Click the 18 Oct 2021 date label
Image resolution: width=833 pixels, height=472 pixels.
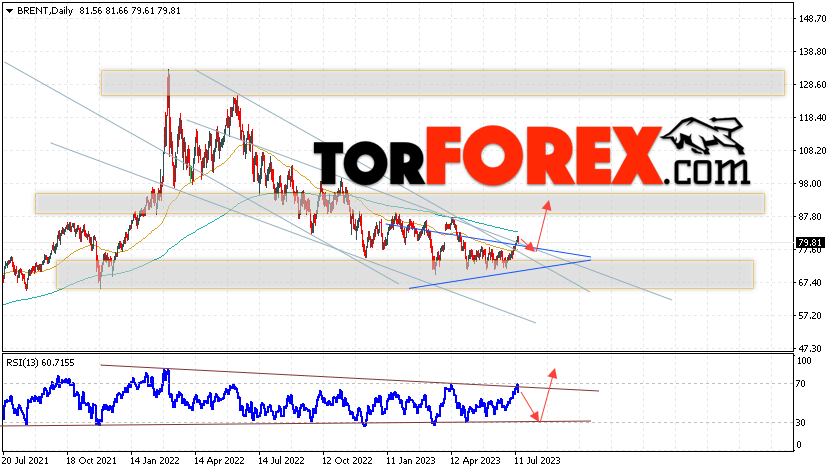pyautogui.click(x=91, y=460)
